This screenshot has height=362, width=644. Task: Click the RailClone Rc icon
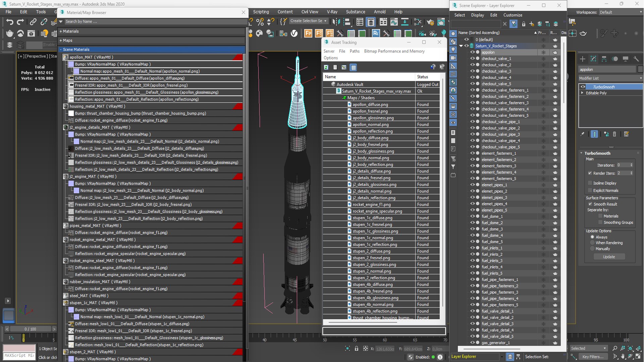[376, 33]
